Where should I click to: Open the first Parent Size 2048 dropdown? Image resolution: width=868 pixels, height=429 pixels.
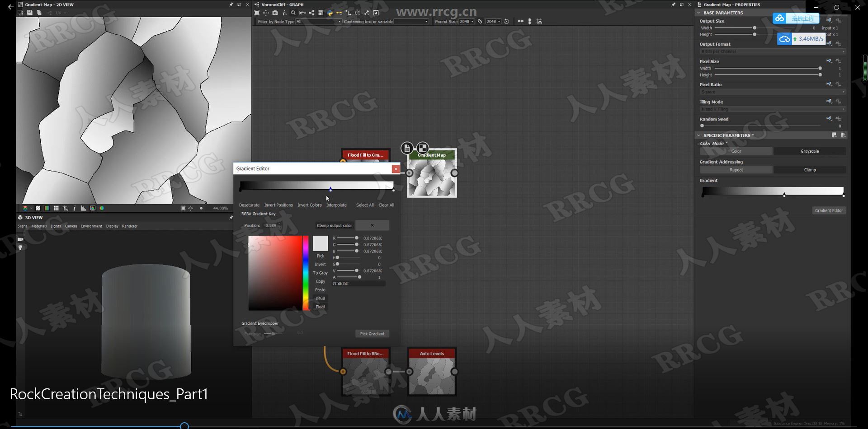[467, 22]
